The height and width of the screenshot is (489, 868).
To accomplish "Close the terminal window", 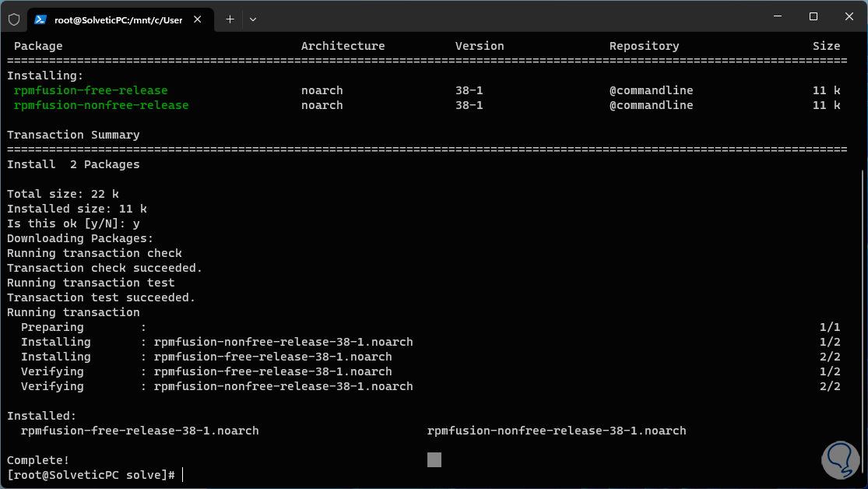I will pyautogui.click(x=849, y=16).
